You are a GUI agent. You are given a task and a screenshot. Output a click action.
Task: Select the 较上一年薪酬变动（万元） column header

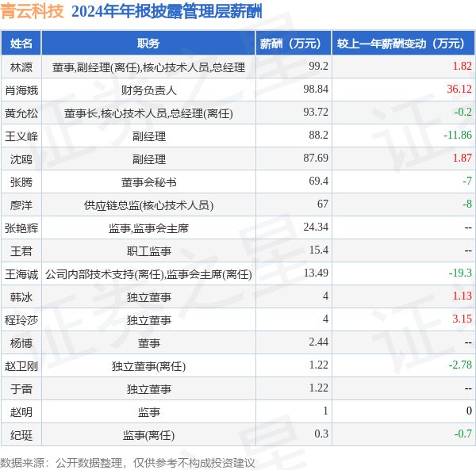pyautogui.click(x=404, y=44)
